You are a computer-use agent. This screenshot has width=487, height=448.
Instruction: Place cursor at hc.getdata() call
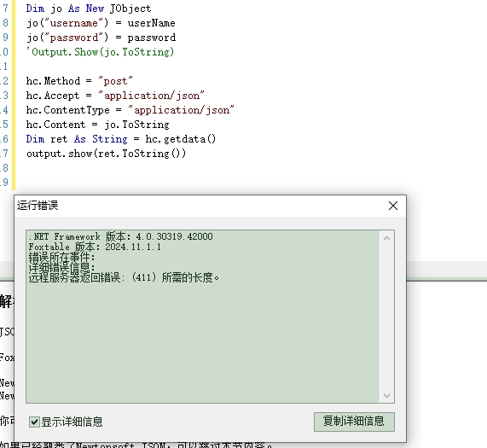pos(181,139)
